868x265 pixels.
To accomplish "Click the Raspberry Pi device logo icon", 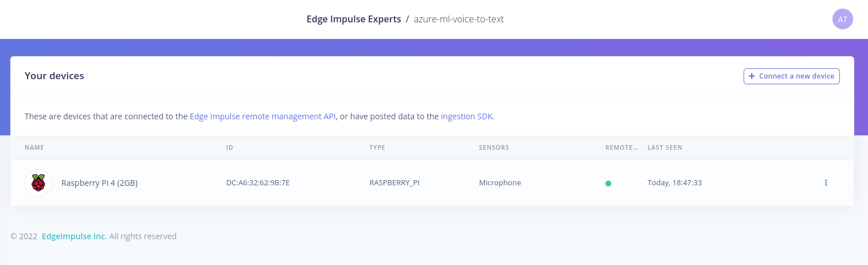I will pos(38,183).
